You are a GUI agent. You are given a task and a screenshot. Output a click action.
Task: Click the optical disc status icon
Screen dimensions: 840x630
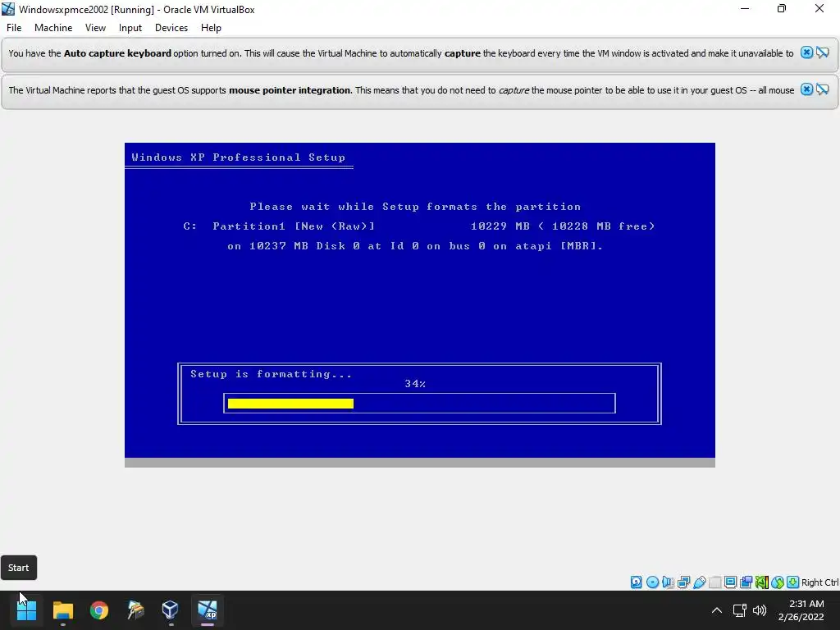click(x=652, y=582)
